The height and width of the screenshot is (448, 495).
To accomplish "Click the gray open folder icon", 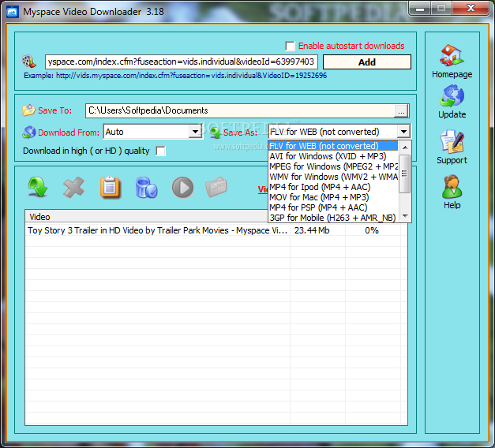I will coord(216,187).
